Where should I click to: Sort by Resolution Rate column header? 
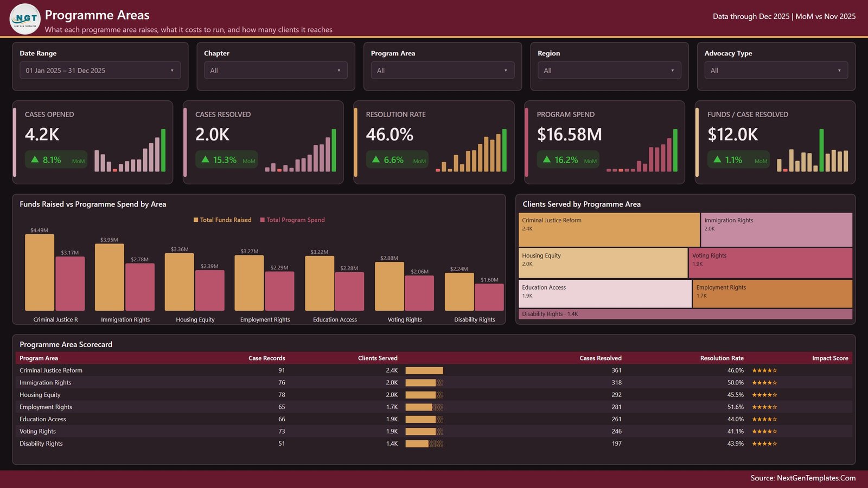[722, 358]
